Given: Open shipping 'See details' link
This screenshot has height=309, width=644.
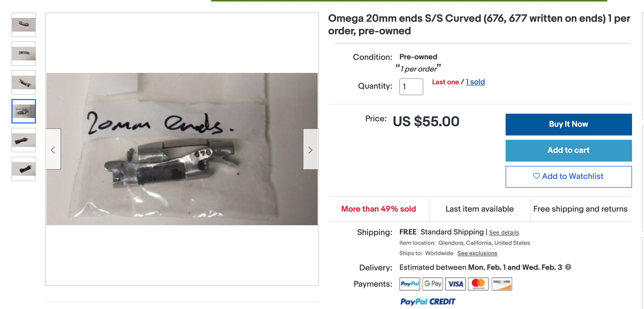Looking at the screenshot, I should tap(504, 233).
